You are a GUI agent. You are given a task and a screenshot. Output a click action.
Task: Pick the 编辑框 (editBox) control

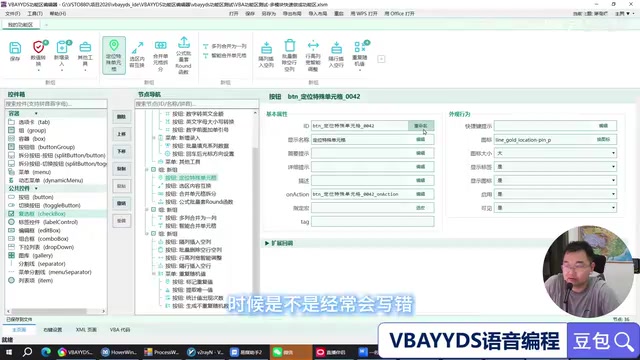[34, 231]
